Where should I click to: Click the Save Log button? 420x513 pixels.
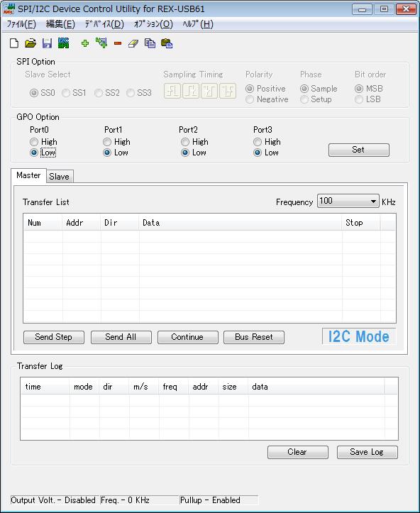click(x=367, y=452)
